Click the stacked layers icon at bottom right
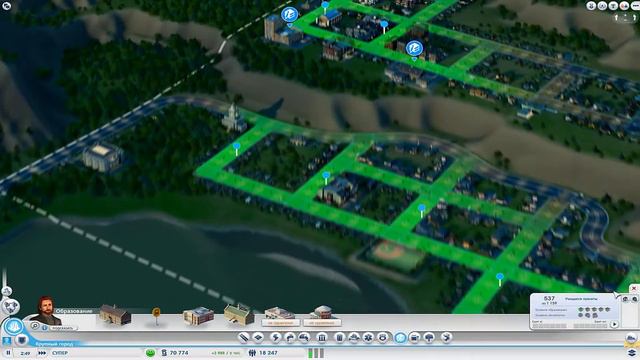The height and width of the screenshot is (360, 640). [x=631, y=353]
